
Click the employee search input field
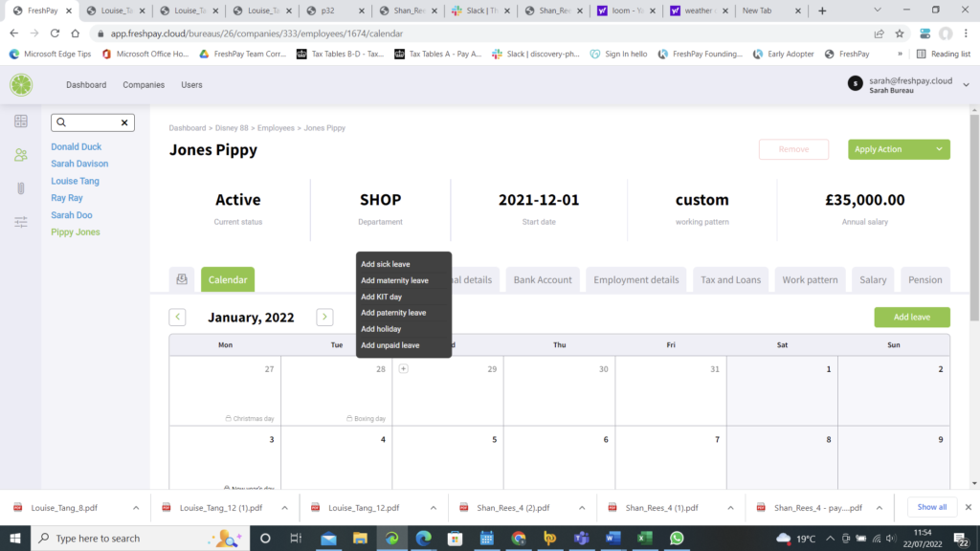93,122
